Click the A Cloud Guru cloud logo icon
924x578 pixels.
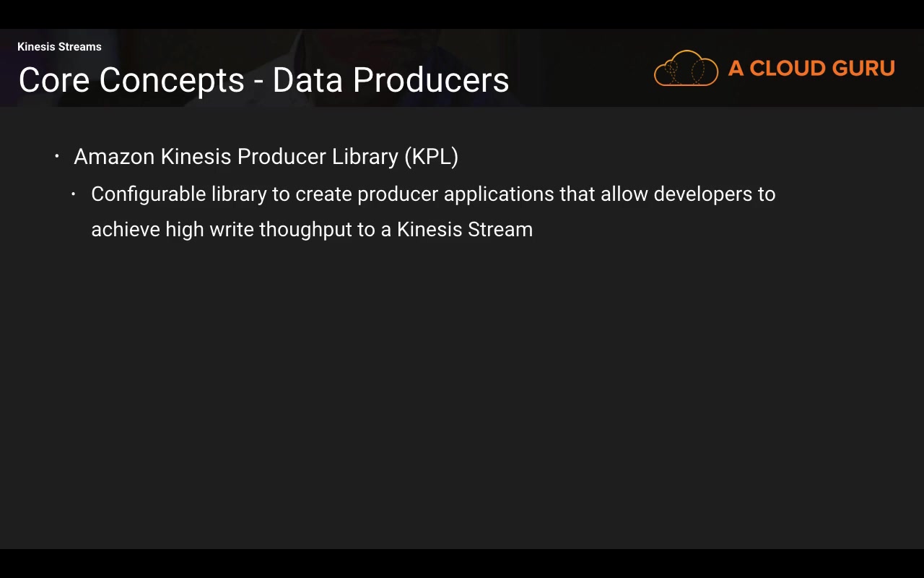[686, 69]
